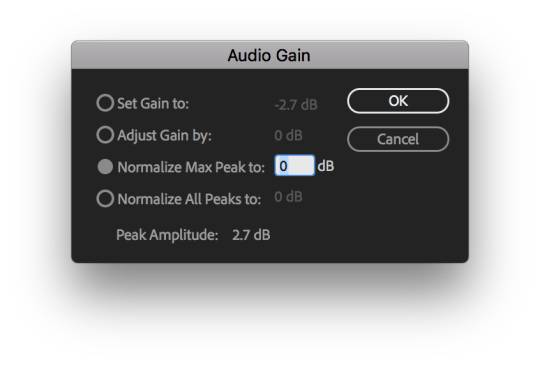Click the -2.7 dB Set Gain value
This screenshot has height=365, width=540.
click(x=296, y=105)
